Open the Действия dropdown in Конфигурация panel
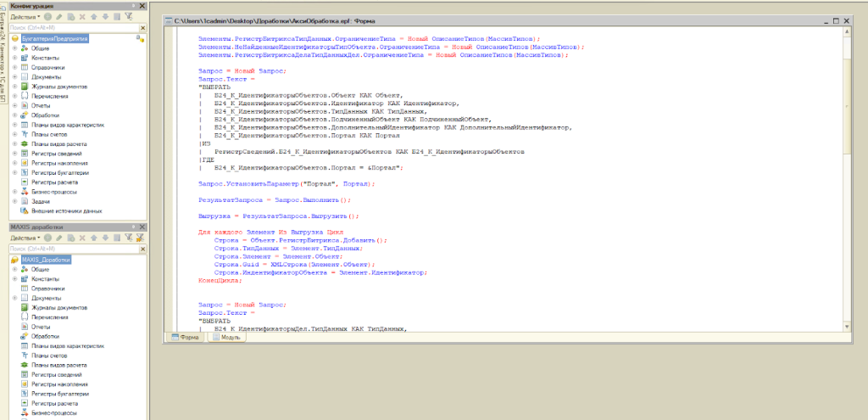 (25, 16)
